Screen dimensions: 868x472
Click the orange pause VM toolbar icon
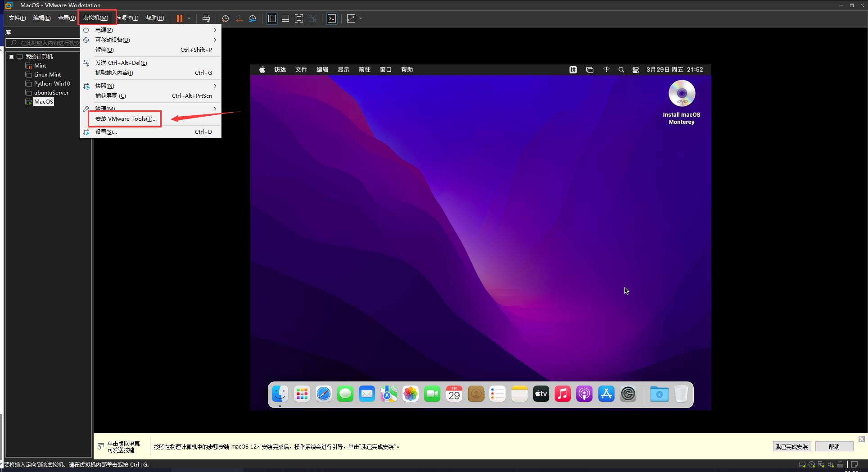click(179, 18)
